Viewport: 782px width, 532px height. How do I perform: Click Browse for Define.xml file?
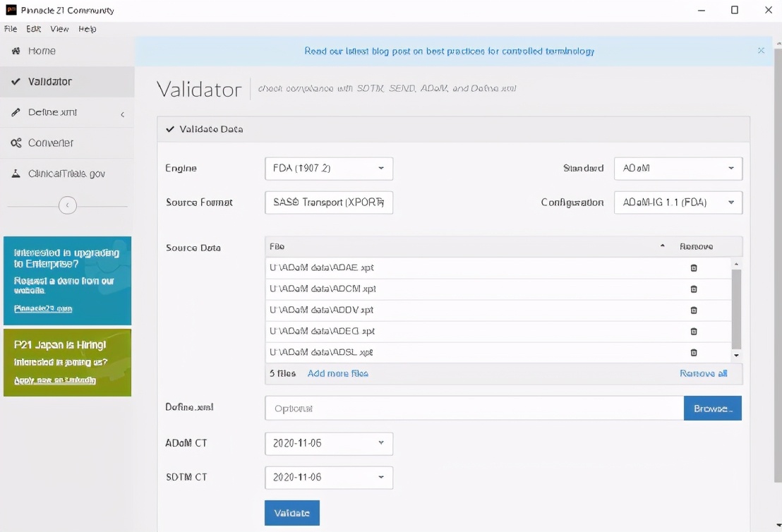[x=713, y=409]
